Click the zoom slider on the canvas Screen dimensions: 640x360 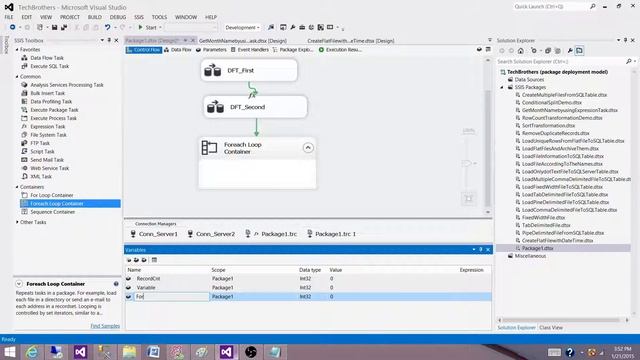pyautogui.click(x=466, y=163)
